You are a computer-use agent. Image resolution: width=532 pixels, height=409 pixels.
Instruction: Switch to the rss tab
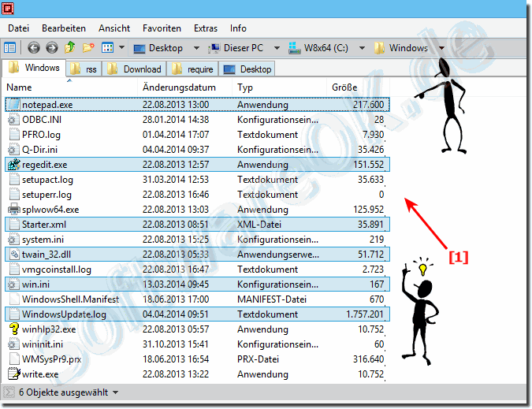pos(84,69)
